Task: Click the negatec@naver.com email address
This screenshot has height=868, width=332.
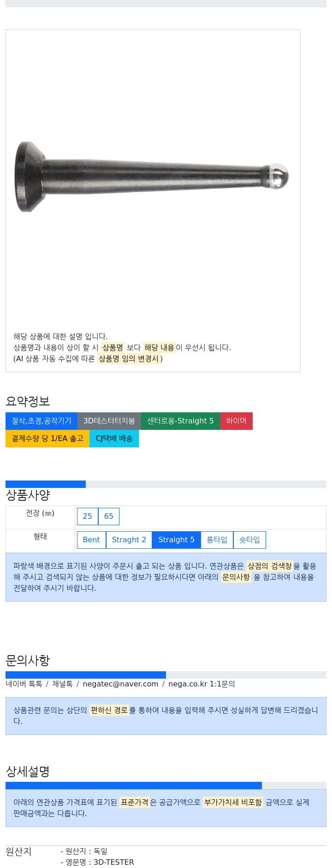Action: pos(120,684)
